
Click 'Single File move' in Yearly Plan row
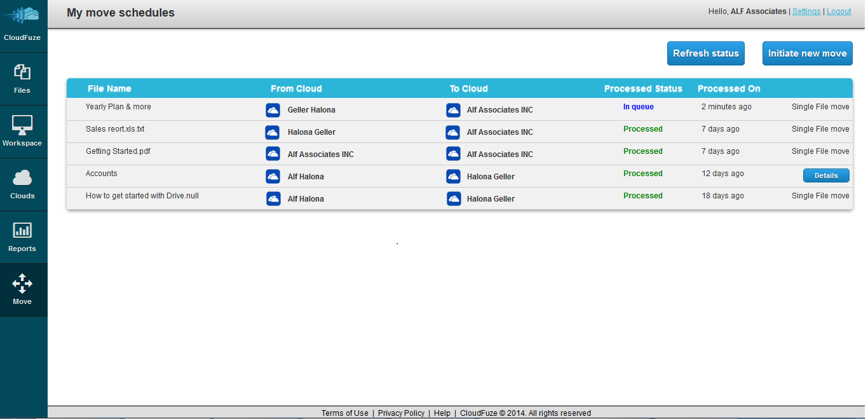(820, 107)
